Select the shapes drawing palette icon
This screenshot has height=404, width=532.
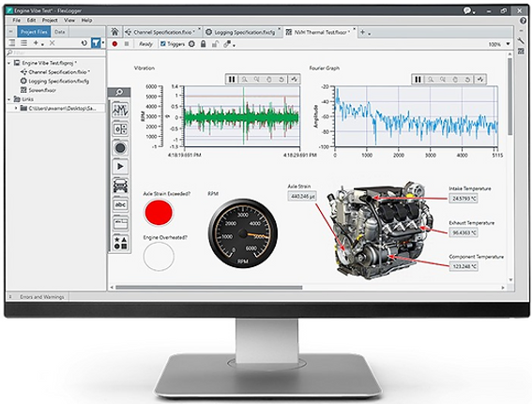point(120,243)
